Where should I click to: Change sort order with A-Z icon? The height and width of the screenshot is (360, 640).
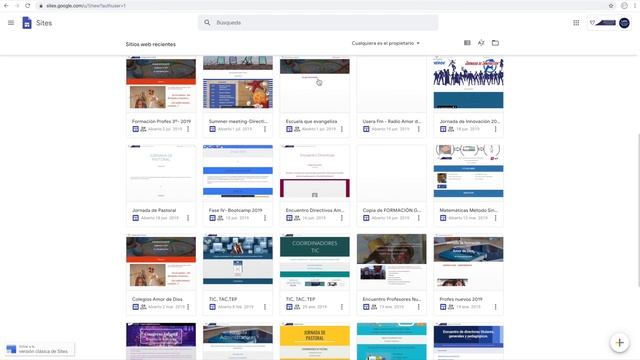pyautogui.click(x=481, y=43)
